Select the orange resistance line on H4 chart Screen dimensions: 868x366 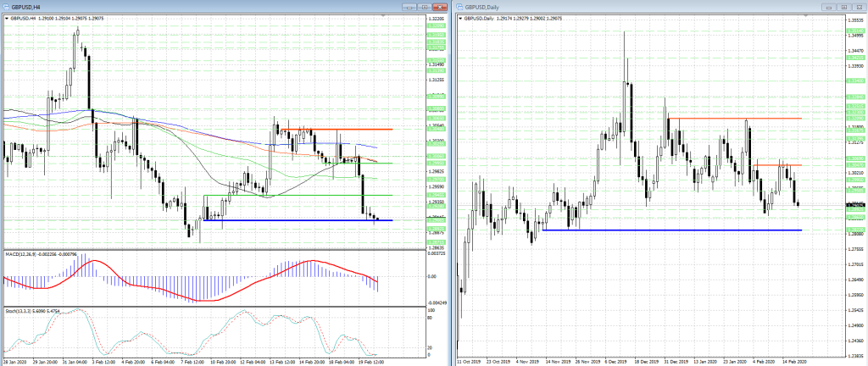(x=339, y=130)
